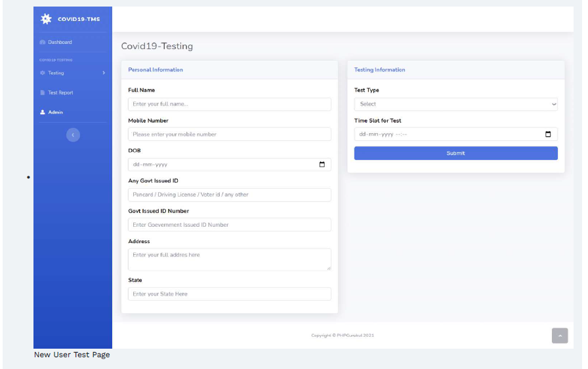Collapse the sidebar with round arrow button

pos(73,135)
